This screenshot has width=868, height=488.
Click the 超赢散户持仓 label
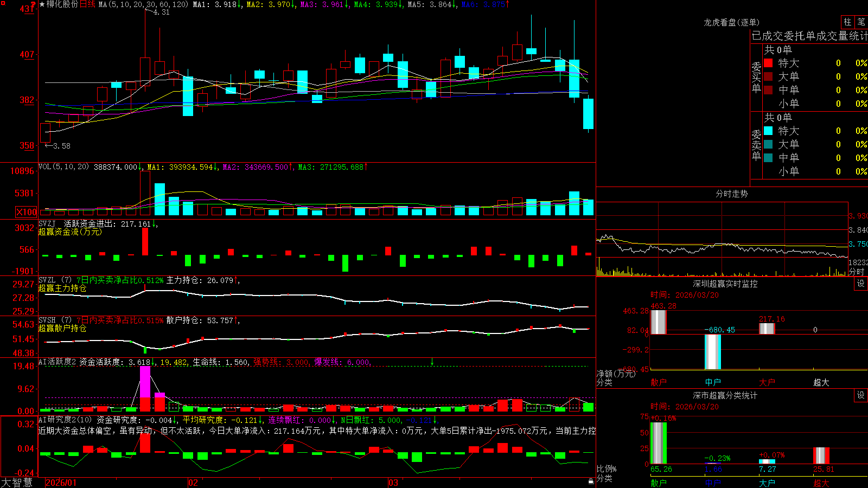[x=62, y=328]
